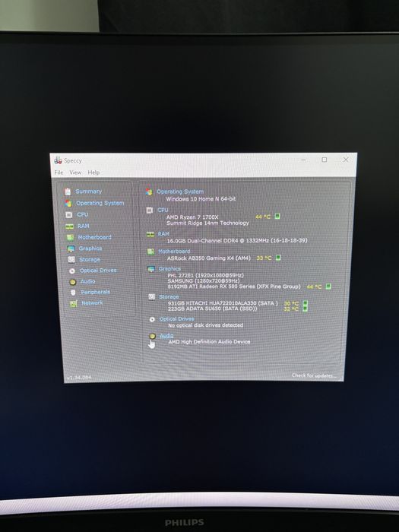Select Summary in the sidebar
Screen dimensions: 399x532
coord(89,192)
